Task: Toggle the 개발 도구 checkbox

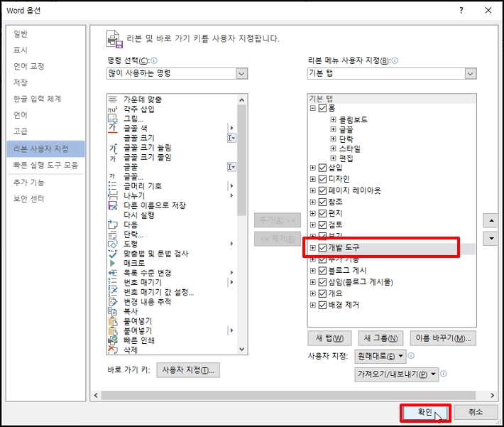Action: click(x=322, y=248)
